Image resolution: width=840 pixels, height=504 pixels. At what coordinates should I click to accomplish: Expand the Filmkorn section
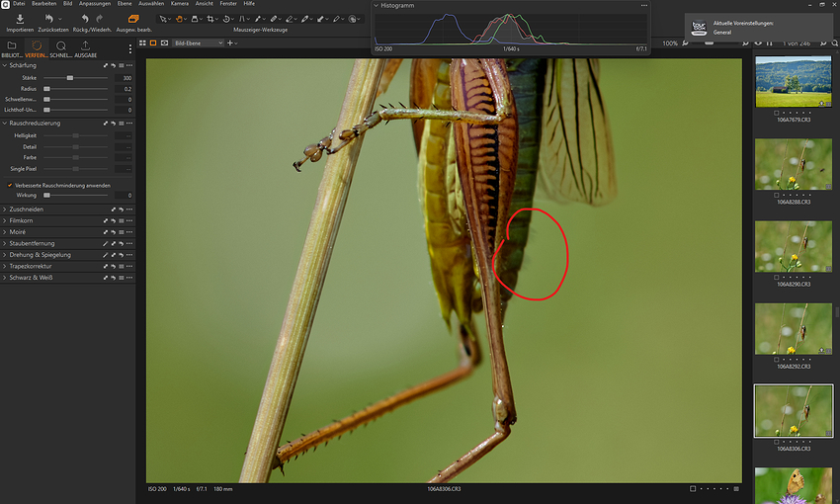click(x=5, y=220)
